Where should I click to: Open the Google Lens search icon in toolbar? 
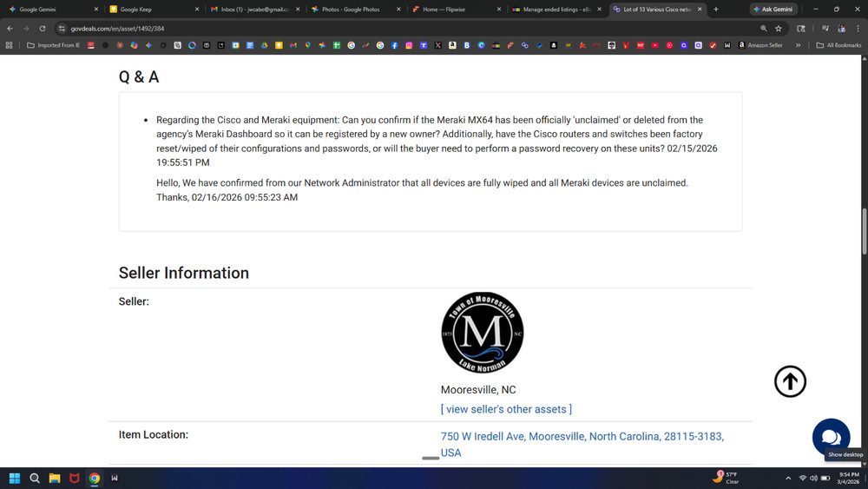(x=801, y=29)
